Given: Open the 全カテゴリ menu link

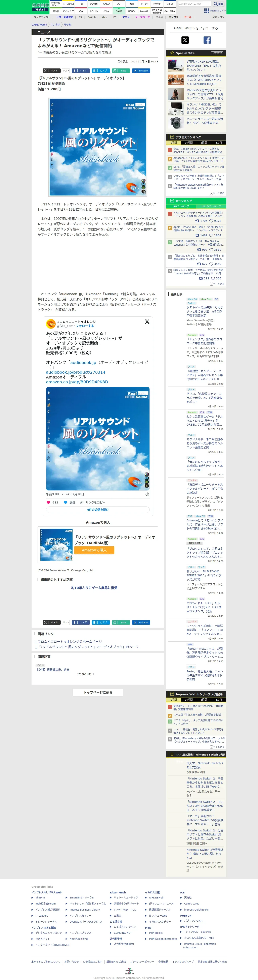Looking at the screenshot, I should pyautogui.click(x=218, y=17).
